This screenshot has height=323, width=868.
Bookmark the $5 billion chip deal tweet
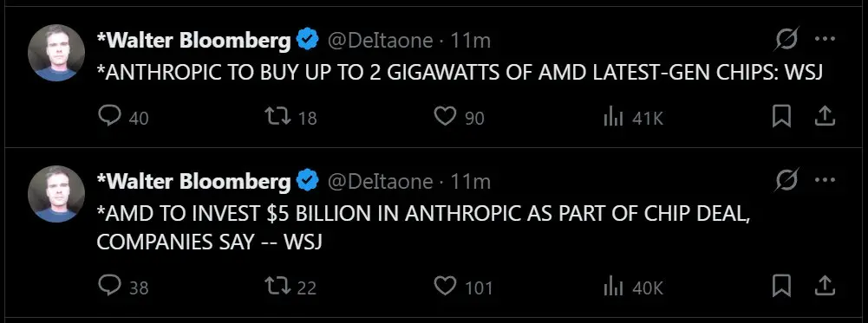[781, 286]
